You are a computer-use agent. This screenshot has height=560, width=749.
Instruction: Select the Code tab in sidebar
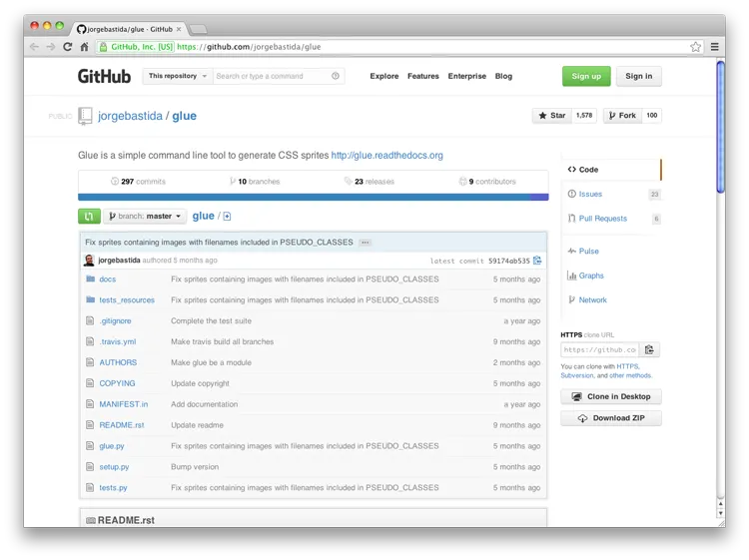[x=612, y=170]
